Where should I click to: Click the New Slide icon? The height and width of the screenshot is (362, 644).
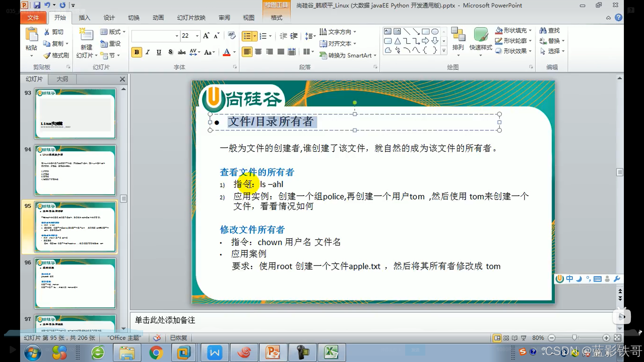(x=86, y=35)
